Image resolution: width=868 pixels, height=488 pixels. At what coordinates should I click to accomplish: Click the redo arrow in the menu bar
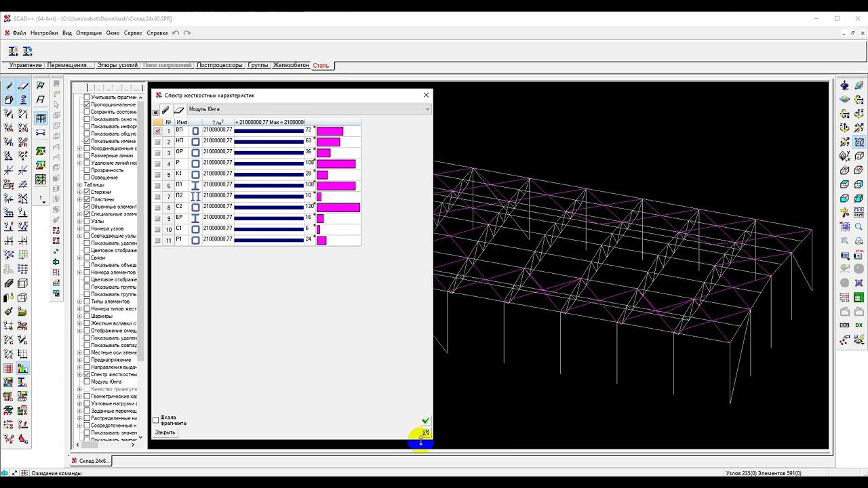[187, 33]
